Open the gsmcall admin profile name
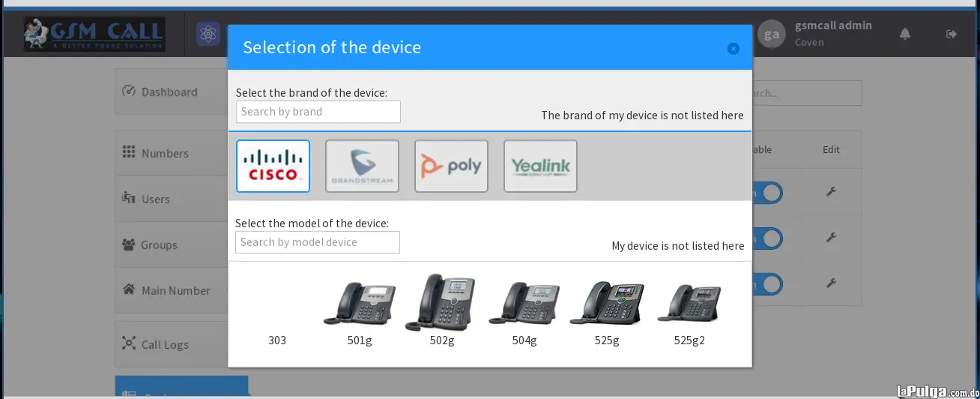This screenshot has height=399, width=980. (x=833, y=25)
